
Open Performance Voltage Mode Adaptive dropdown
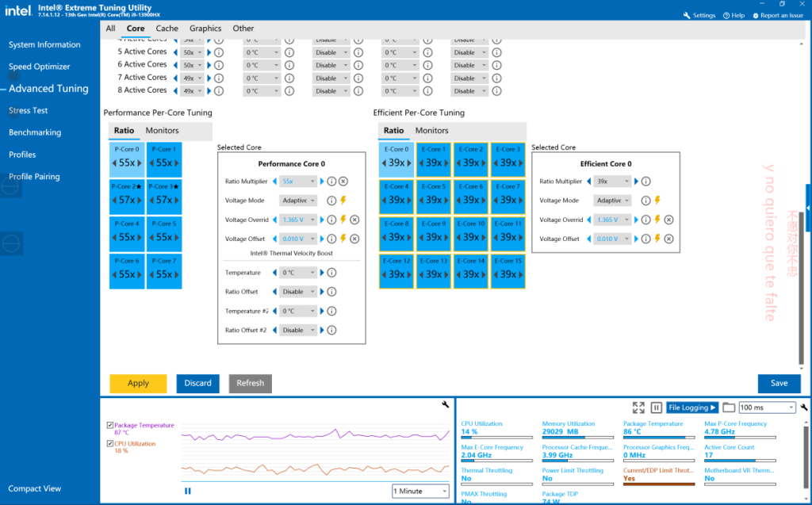point(298,201)
